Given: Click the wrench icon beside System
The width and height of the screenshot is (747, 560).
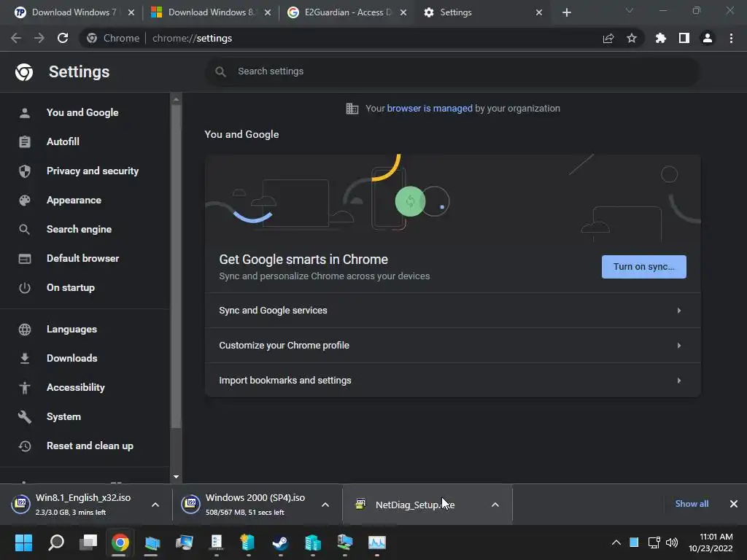Looking at the screenshot, I should 25,416.
